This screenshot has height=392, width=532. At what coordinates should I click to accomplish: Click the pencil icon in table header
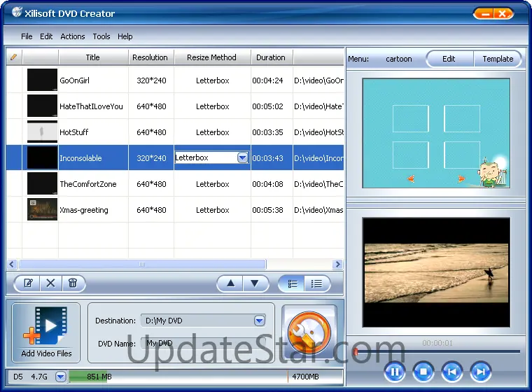[13, 57]
